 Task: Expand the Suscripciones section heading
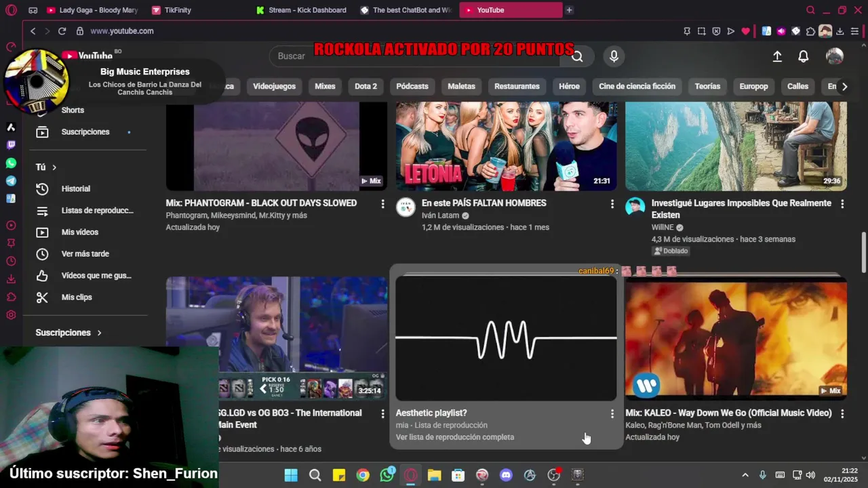point(68,333)
